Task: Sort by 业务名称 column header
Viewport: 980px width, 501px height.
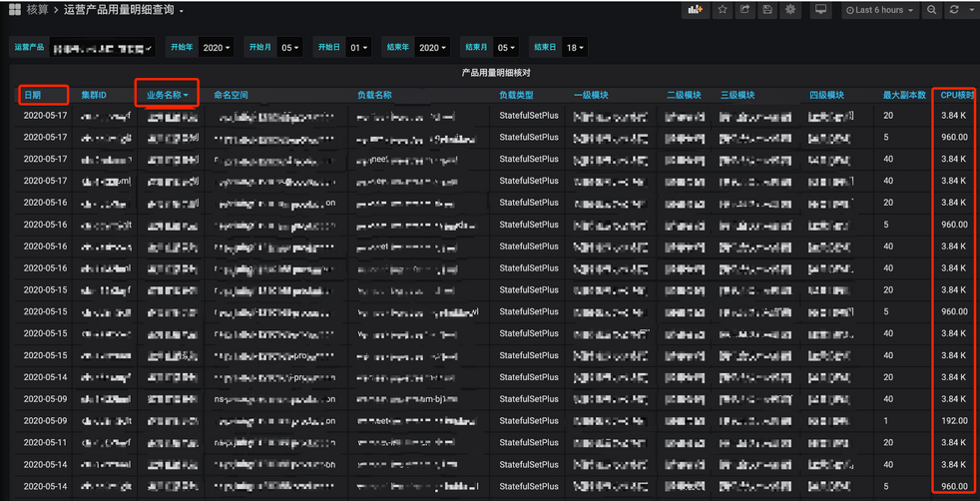Action: [x=168, y=95]
